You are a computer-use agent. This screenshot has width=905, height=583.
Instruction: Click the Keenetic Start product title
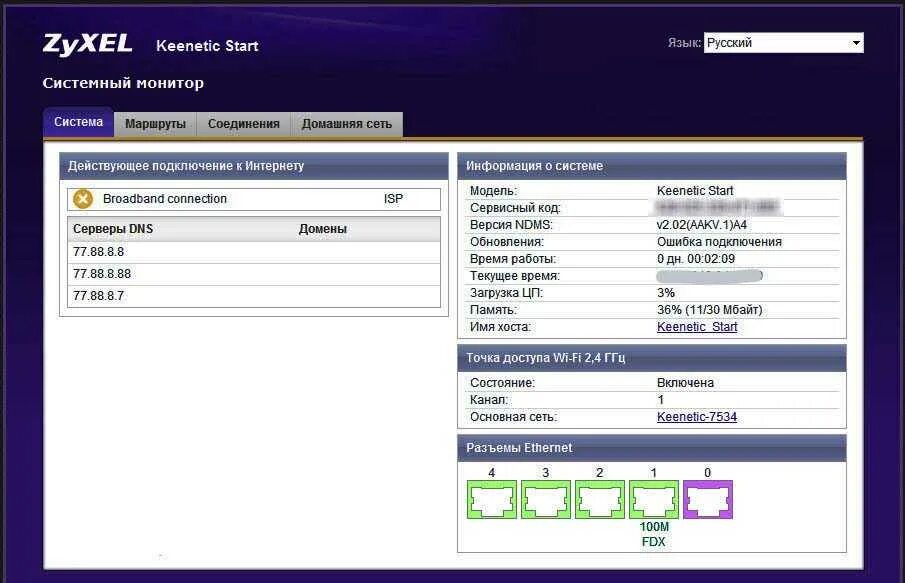pos(207,46)
